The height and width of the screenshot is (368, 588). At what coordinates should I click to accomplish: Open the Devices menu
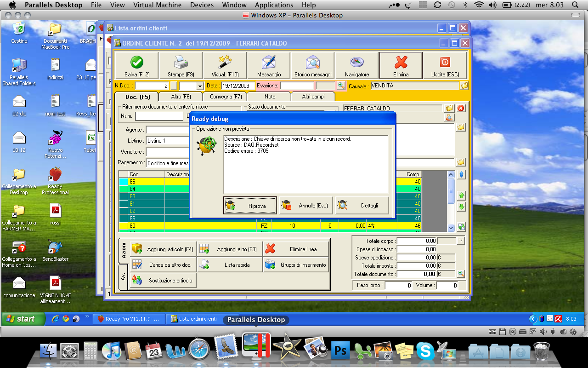click(x=202, y=5)
